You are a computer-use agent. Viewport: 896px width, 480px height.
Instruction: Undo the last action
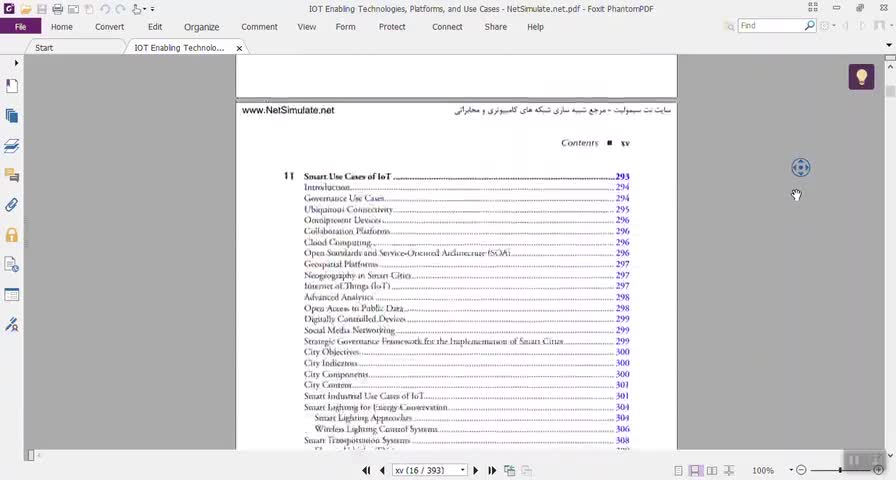pyautogui.click(x=105, y=9)
